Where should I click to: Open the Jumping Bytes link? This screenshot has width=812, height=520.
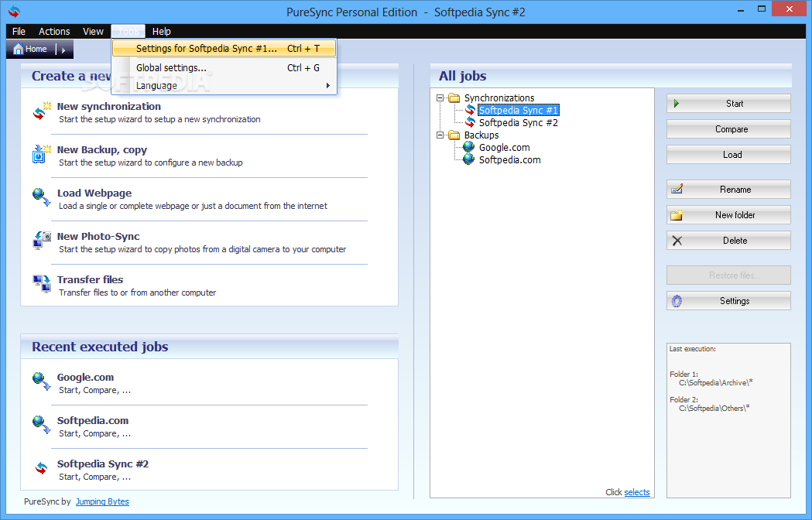pos(102,501)
